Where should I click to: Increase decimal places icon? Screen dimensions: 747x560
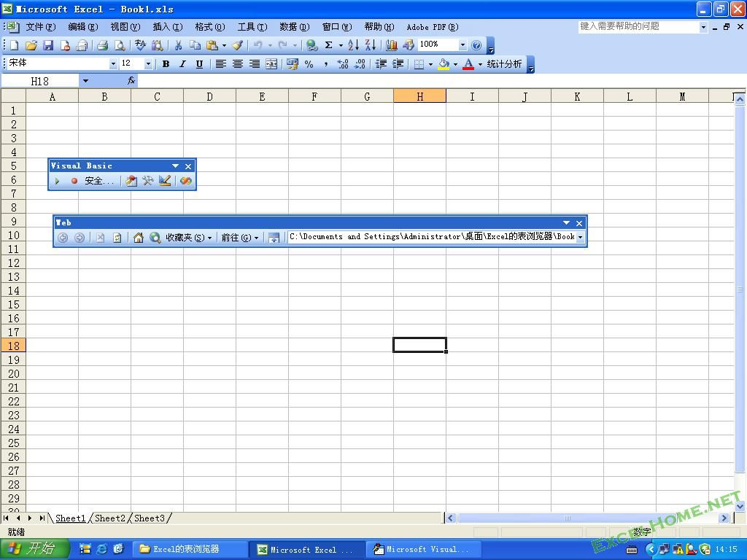pos(343,64)
